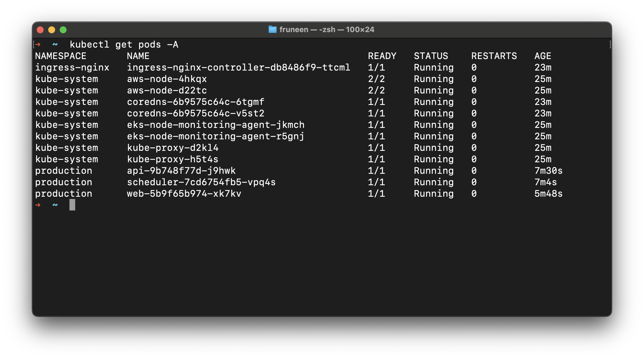Click the AGE column header

pyautogui.click(x=543, y=56)
